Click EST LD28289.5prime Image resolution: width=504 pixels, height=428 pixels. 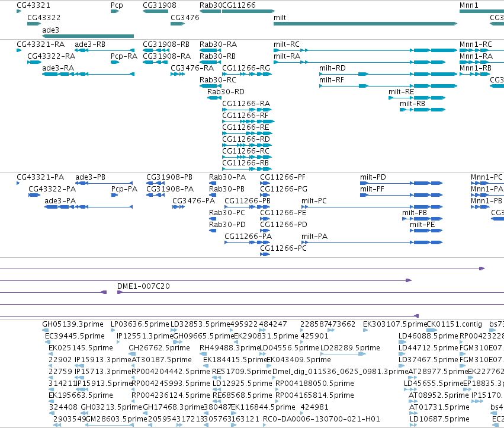351,348
